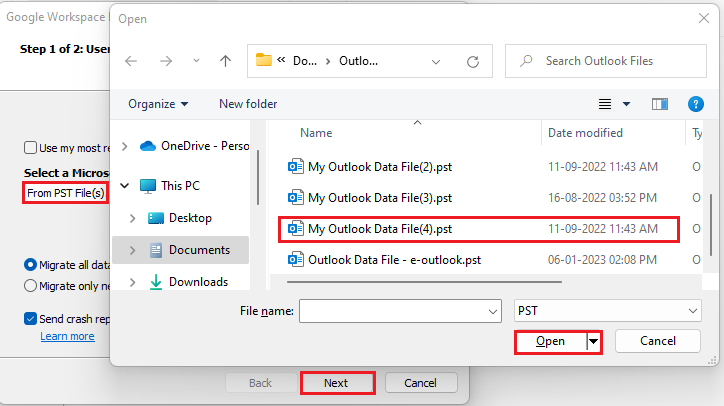Toggle the preview pane icon

(x=660, y=104)
